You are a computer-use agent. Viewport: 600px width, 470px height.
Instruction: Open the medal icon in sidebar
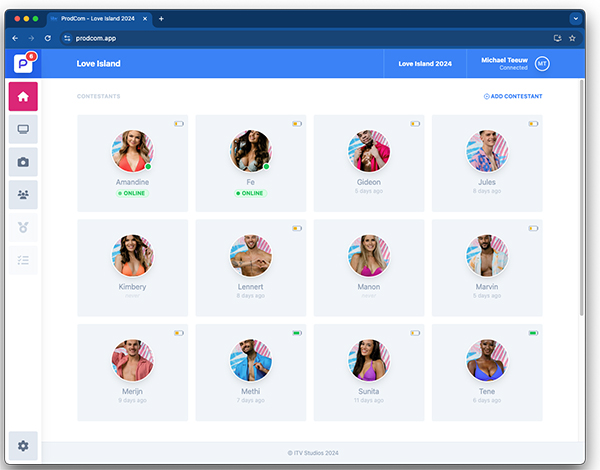pyautogui.click(x=23, y=228)
